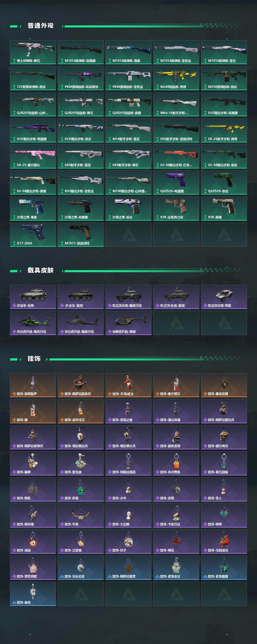
Task: Select the 勇士冲锋枪-磐石 skin
Action: (33, 52)
